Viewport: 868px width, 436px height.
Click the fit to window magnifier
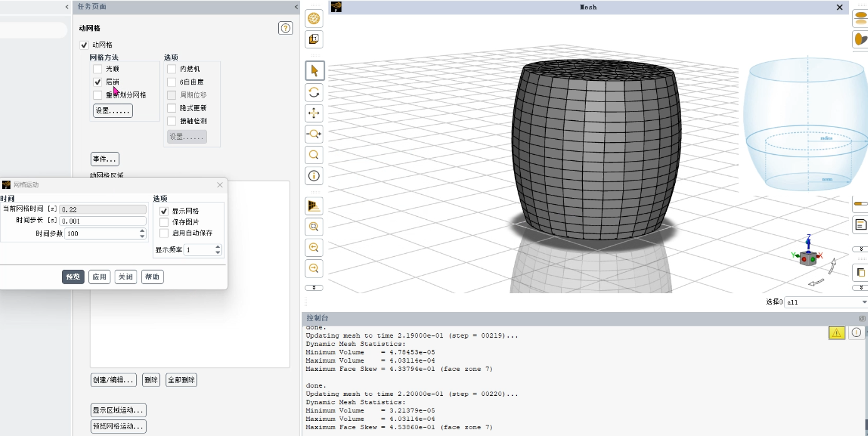315,227
